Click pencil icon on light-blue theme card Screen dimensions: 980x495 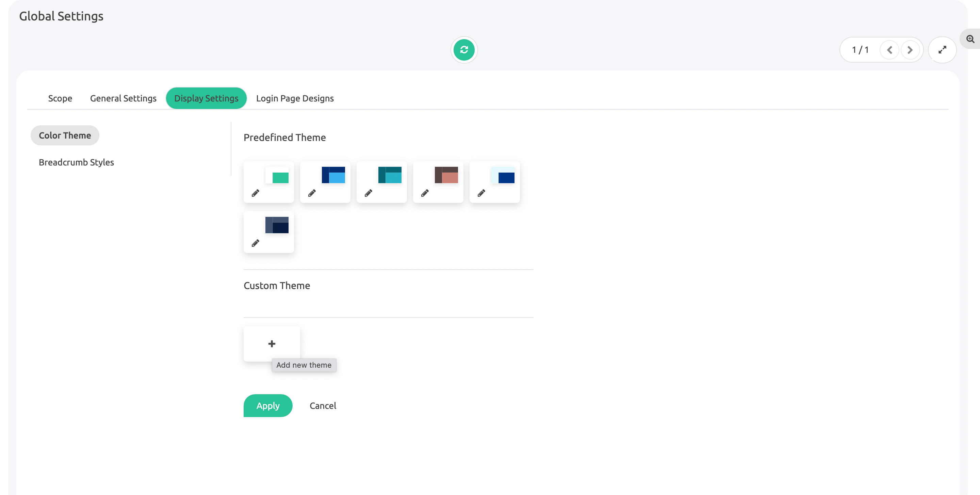481,193
